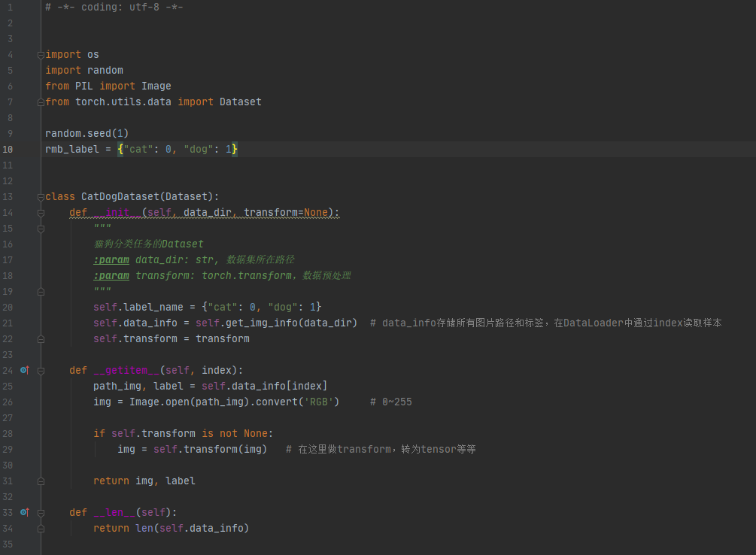Screen dimensions: 756x555
Task: Collapse the CatDogDataset class fold marker
Action: pos(41,197)
